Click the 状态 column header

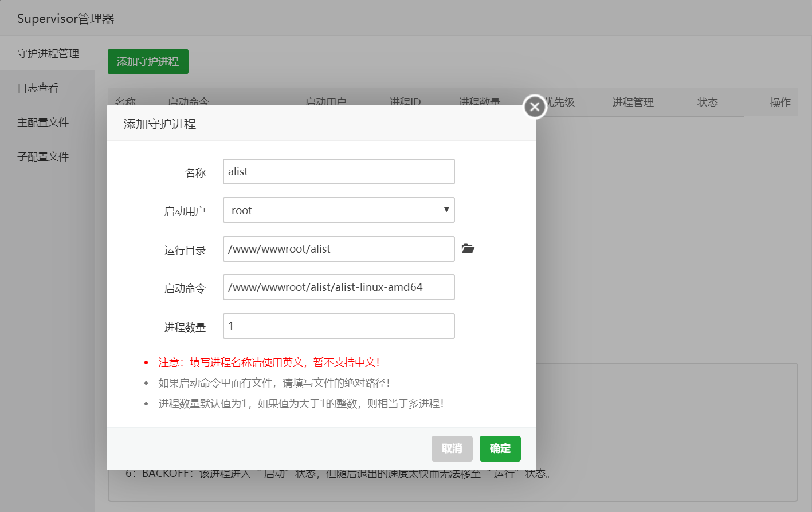coord(707,103)
